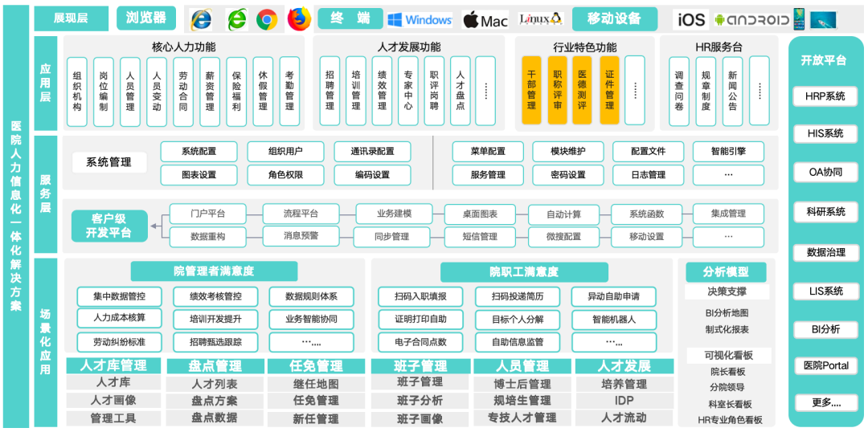Viewport: 868px width, 432px height.
Task: Open the 新闻公告 item
Action: pyautogui.click(x=732, y=91)
